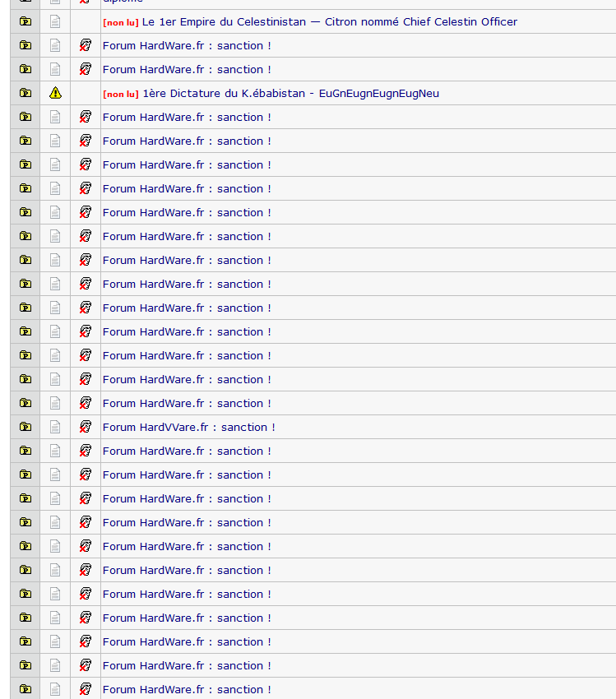Click closed-topic icon in row directly below K.ébabistan
Image resolution: width=616 pixels, height=699 pixels.
coord(86,118)
